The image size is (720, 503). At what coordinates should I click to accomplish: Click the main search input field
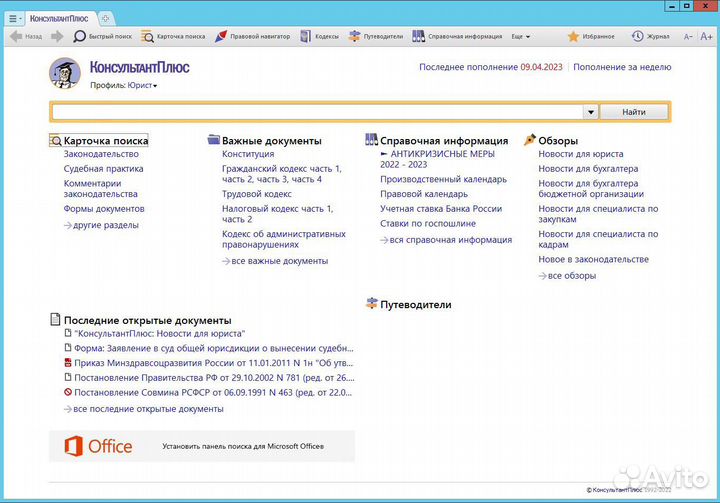317,112
